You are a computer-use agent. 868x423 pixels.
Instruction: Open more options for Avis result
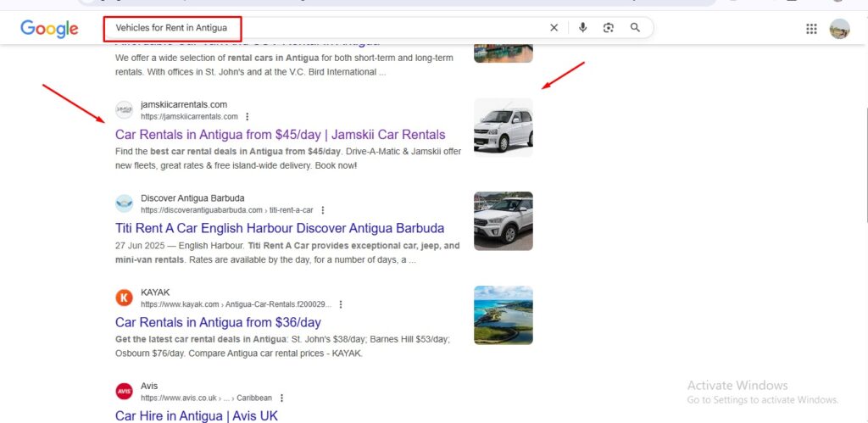(x=281, y=398)
